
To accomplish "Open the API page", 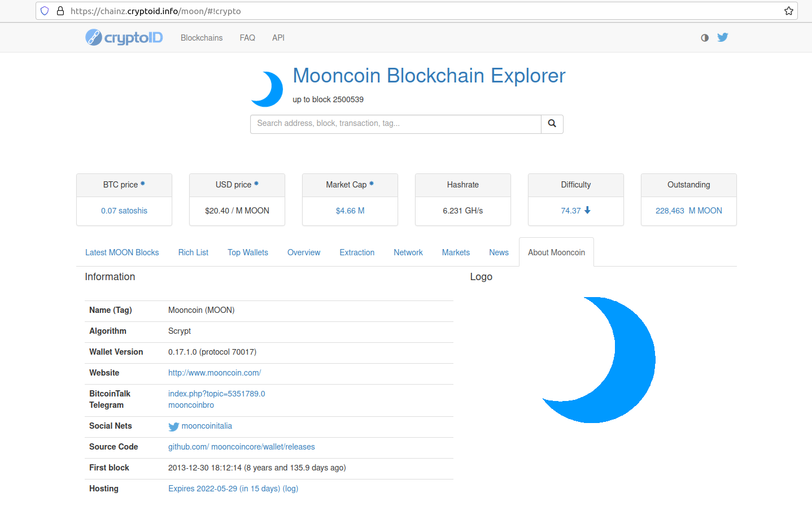I will pos(278,38).
